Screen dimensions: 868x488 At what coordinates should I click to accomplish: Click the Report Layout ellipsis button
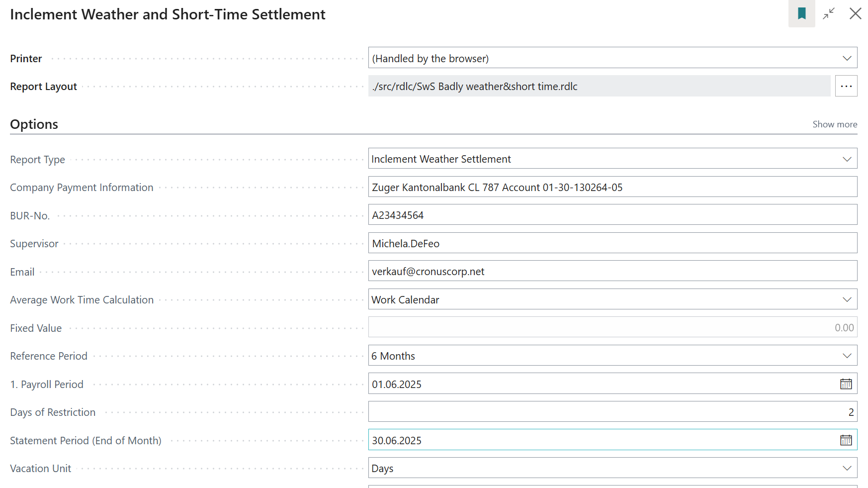click(x=846, y=86)
